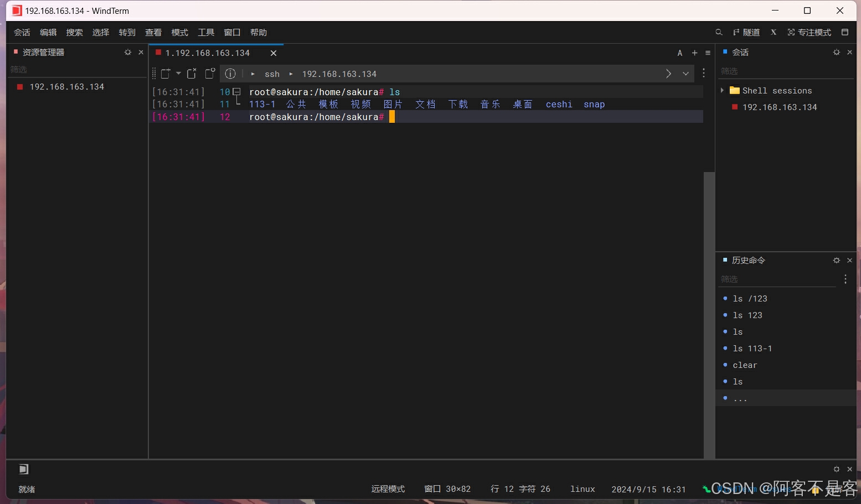Image resolution: width=861 pixels, height=504 pixels.
Task: Click the terminal vertical scrollbar thumb
Action: 709,315
